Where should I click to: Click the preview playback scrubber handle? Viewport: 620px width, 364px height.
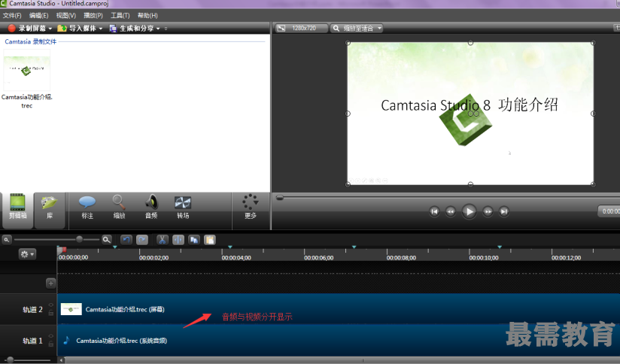(x=280, y=197)
